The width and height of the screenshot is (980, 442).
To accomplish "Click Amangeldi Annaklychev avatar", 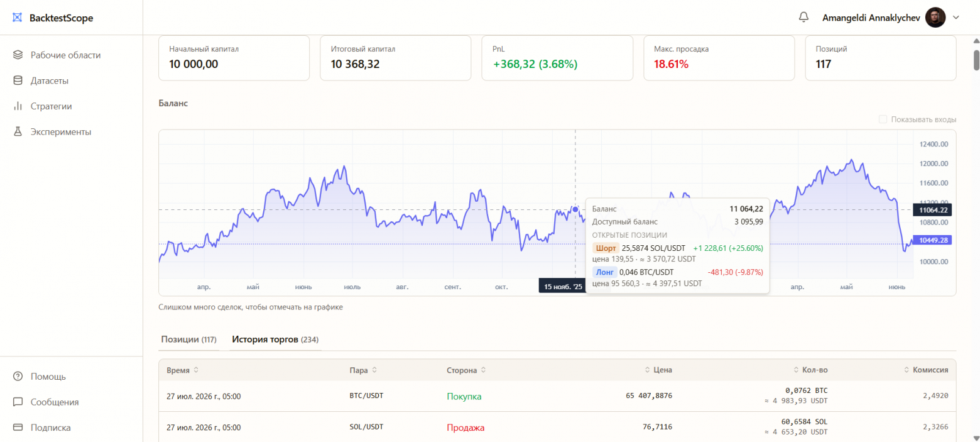I will click(935, 18).
